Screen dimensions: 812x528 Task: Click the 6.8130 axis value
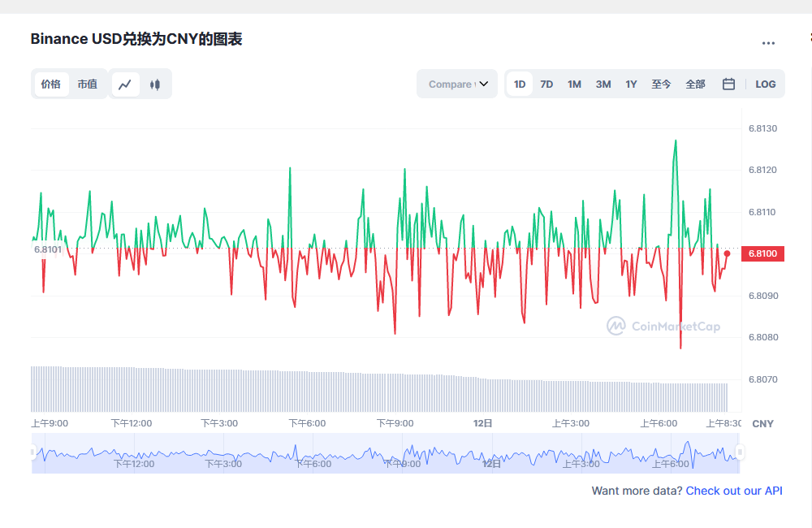click(x=762, y=128)
